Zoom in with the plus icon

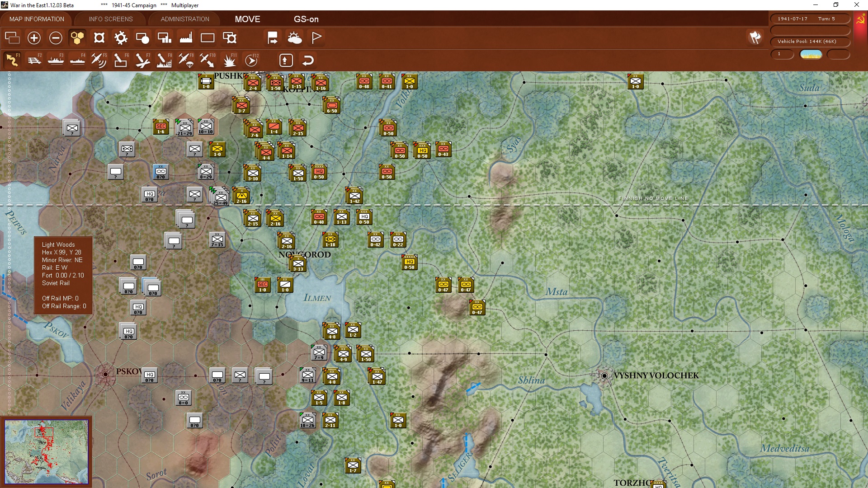[34, 38]
